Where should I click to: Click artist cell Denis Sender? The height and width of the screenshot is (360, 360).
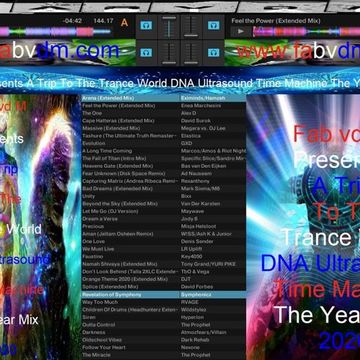click(x=213, y=241)
